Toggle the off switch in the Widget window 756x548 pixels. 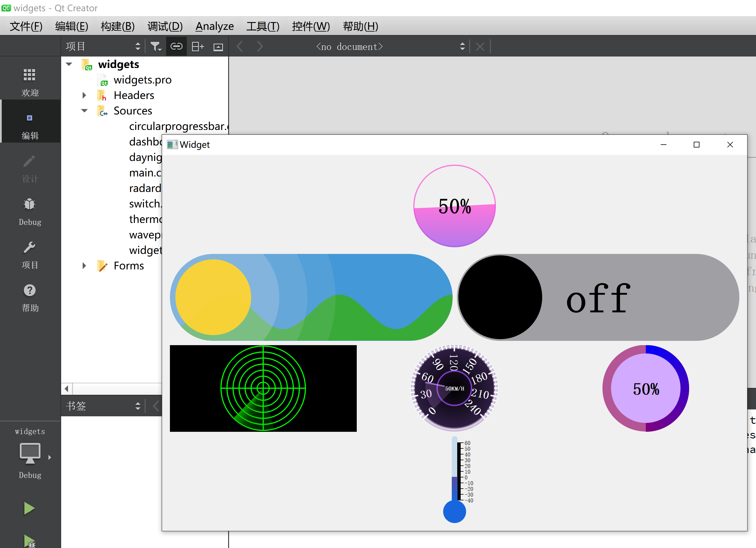click(x=598, y=297)
